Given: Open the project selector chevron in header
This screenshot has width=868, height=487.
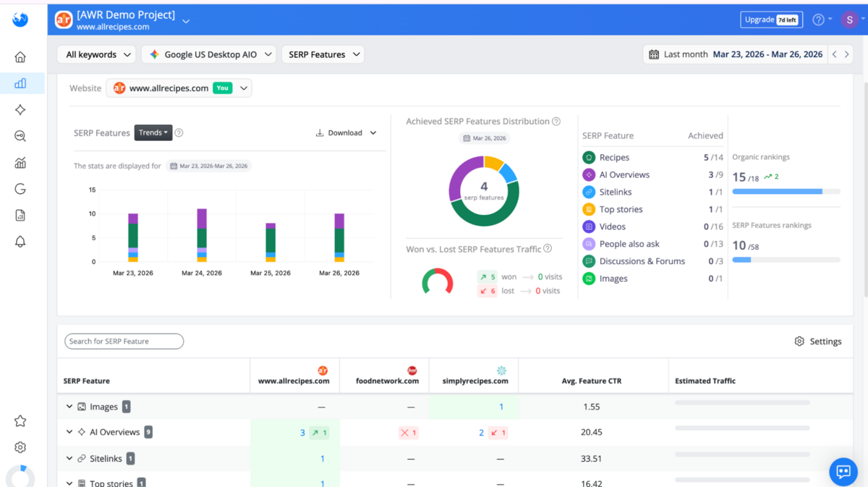Looking at the screenshot, I should click(186, 21).
